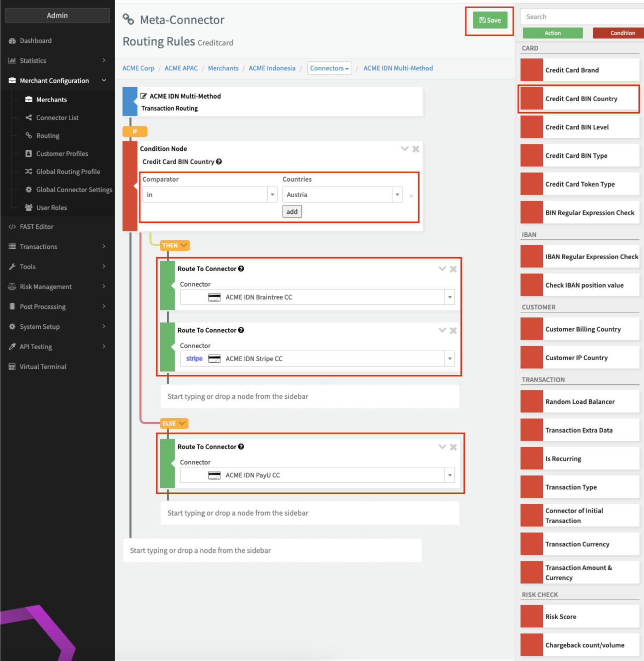Screen dimensions: 644x661
Task: Click the help icon beside Credit Card BIN Country
Action: click(219, 162)
